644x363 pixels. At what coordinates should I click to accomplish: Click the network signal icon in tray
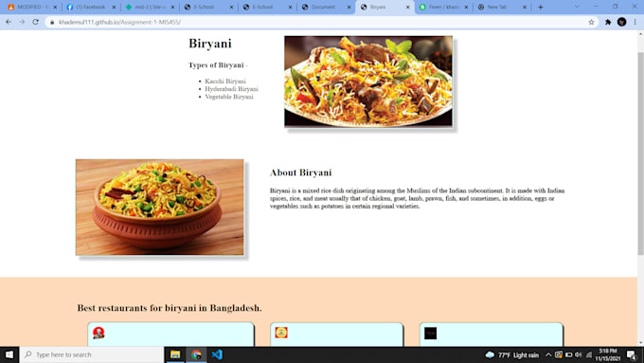(589, 354)
